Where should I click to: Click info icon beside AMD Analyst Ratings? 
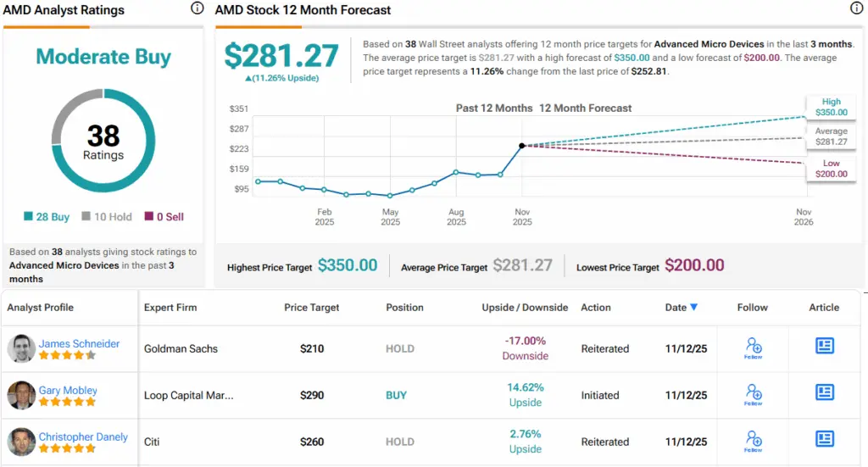pos(198,8)
